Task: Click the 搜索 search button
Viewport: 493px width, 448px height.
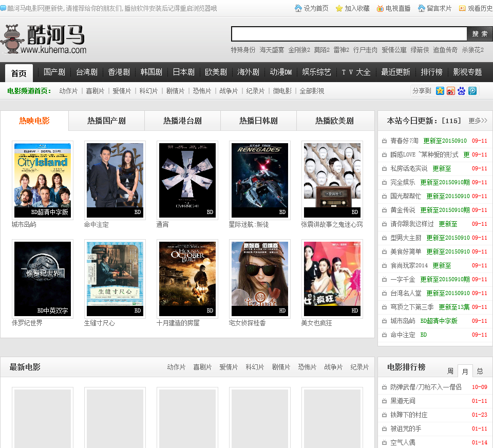Action: pos(480,34)
